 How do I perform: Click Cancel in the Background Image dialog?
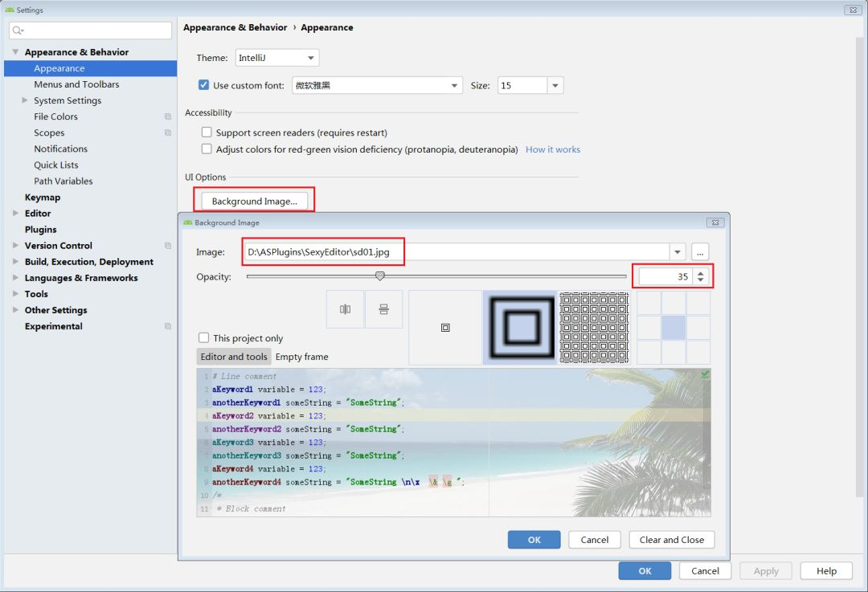click(x=595, y=540)
